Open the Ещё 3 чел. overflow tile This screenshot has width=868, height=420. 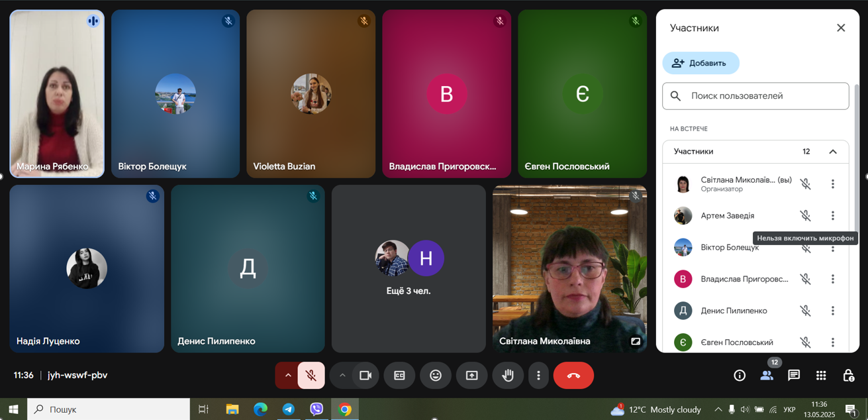pyautogui.click(x=409, y=268)
